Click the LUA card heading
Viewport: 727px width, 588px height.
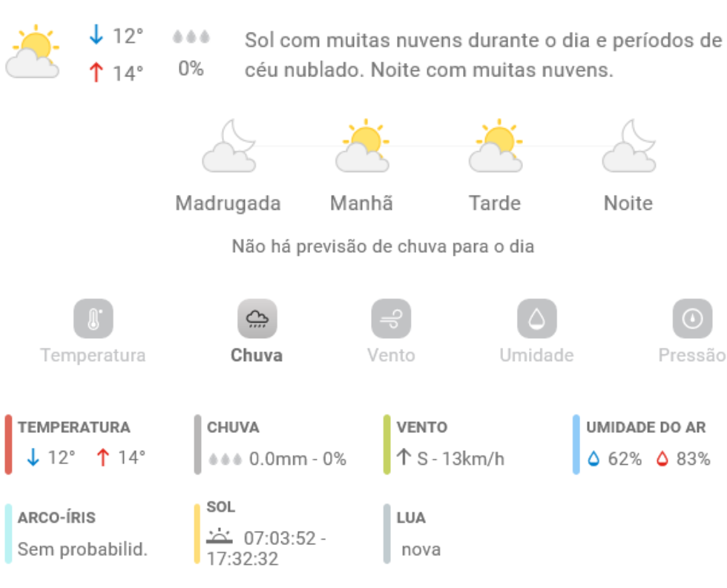411,518
